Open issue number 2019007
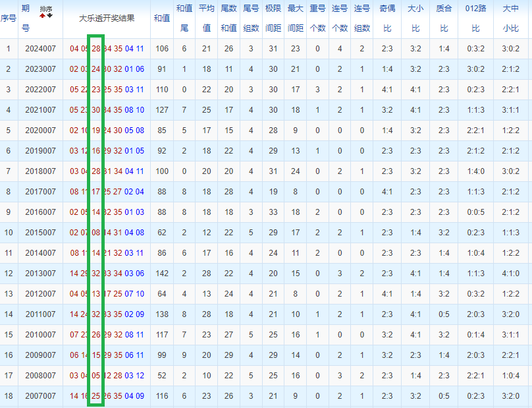 pos(41,151)
